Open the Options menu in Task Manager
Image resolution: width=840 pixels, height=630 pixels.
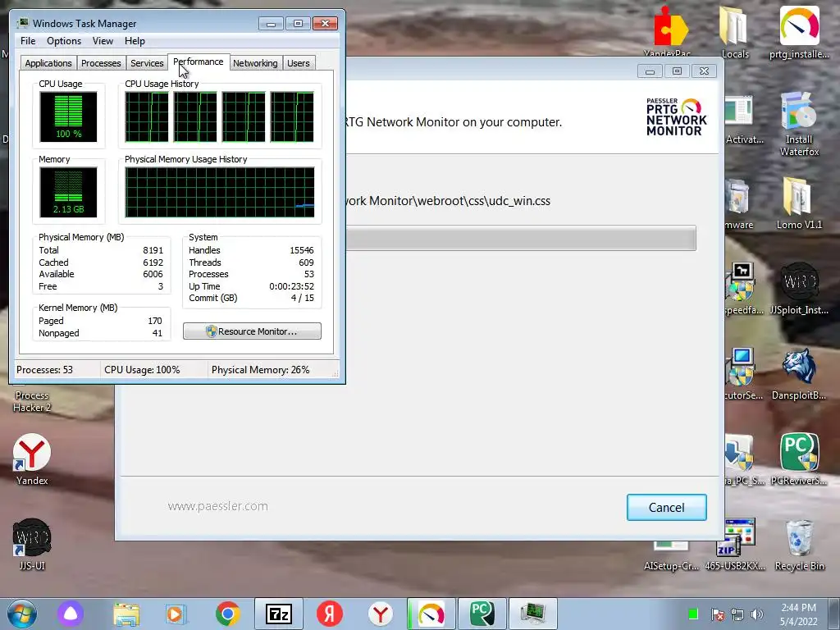click(x=64, y=41)
